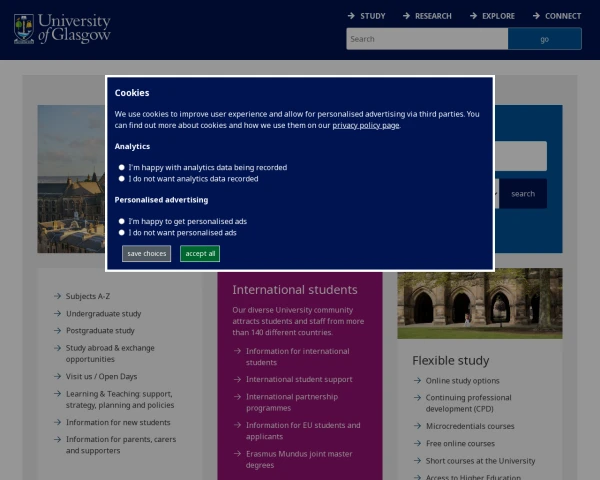Open Subjects A-Z link
This screenshot has width=600, height=480.
tap(88, 296)
